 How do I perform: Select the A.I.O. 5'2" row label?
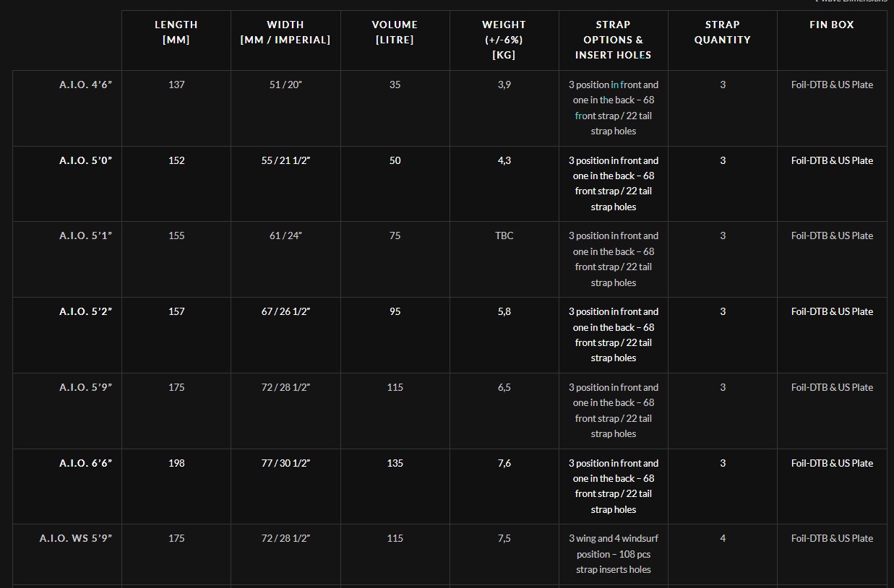point(85,311)
